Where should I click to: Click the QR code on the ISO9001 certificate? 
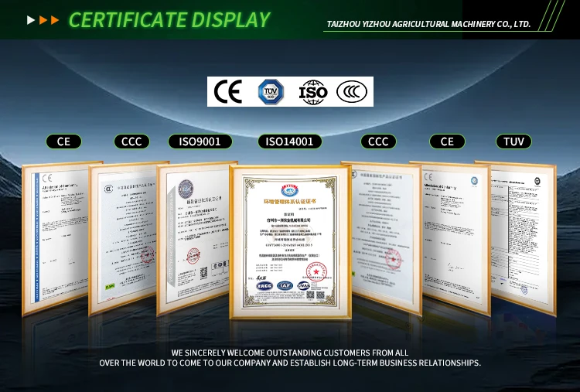click(204, 273)
